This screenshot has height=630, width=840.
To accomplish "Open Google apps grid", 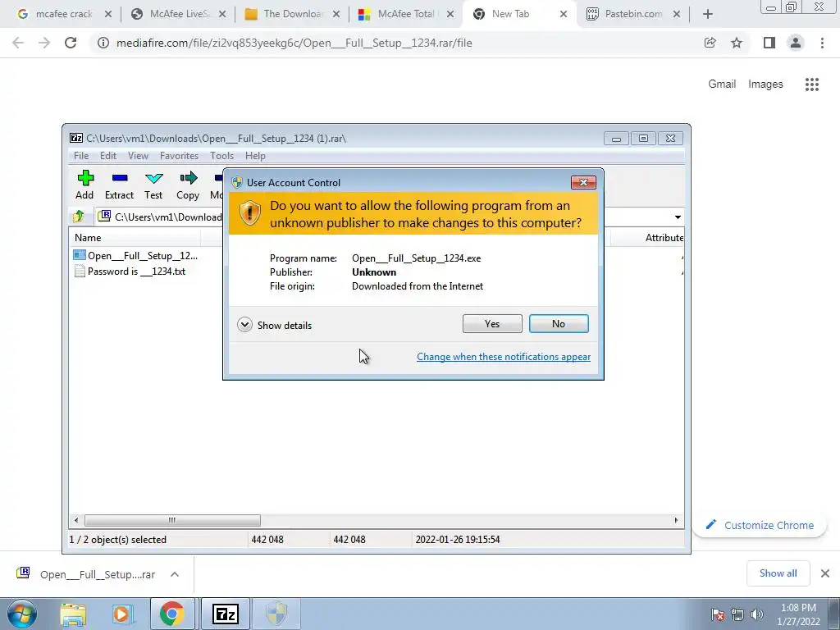I will 812,84.
